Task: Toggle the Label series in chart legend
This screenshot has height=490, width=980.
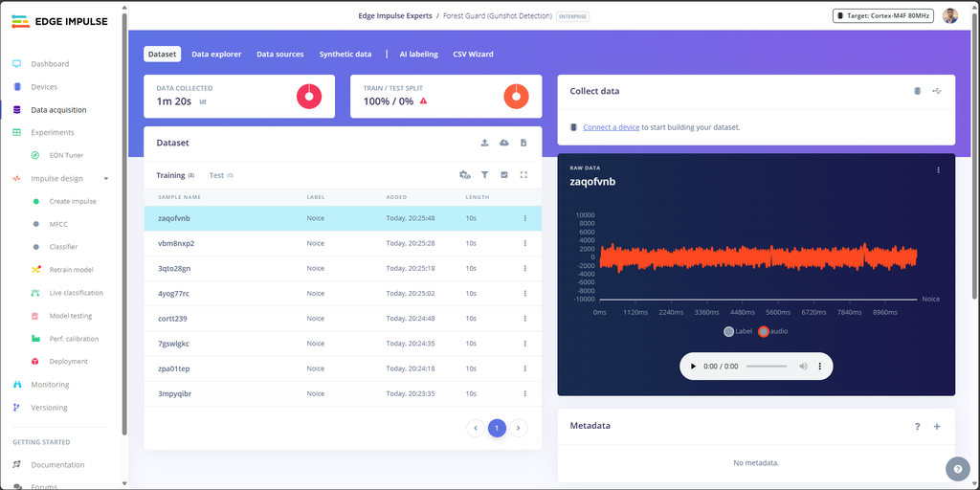Action: click(x=738, y=331)
